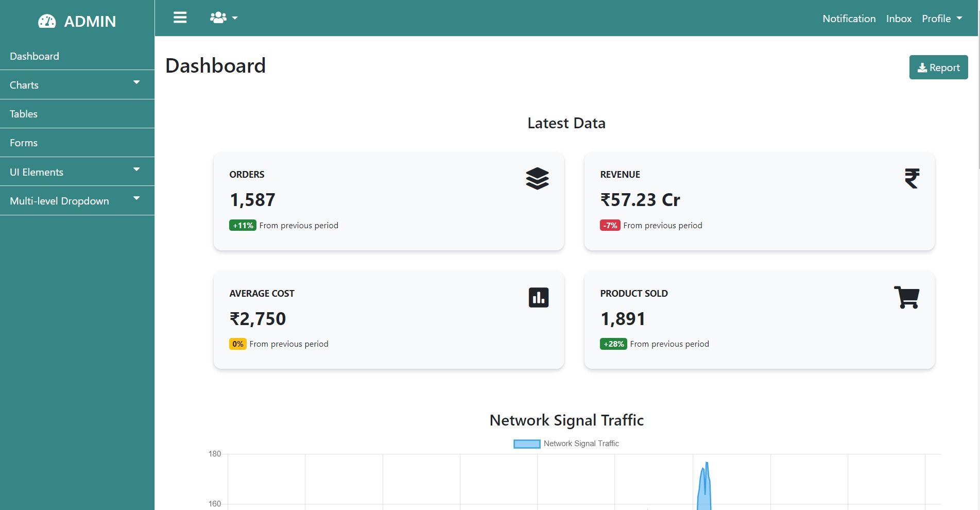Click the dashboard speedometer logo icon

point(47,21)
